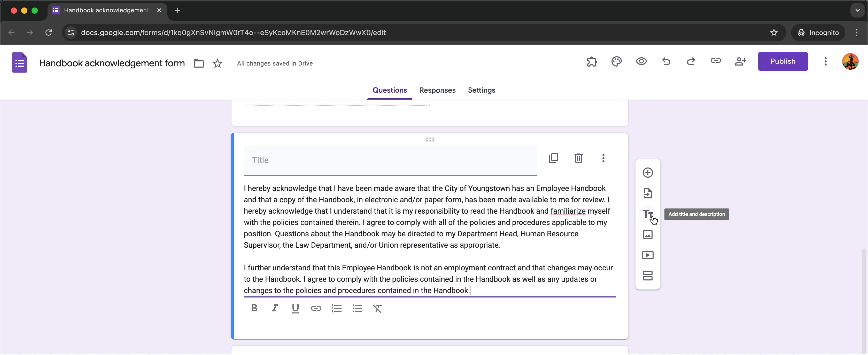
Task: Click the Add video icon
Action: pos(647,255)
